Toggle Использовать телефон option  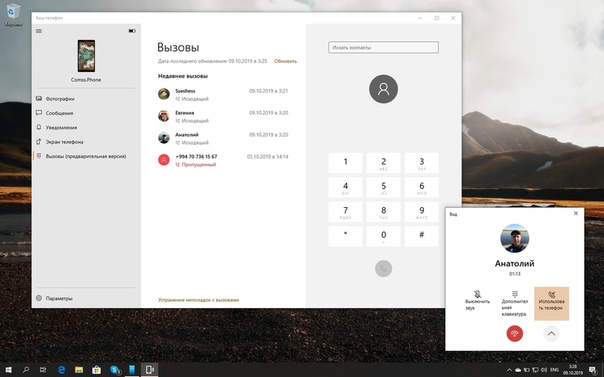(x=551, y=303)
